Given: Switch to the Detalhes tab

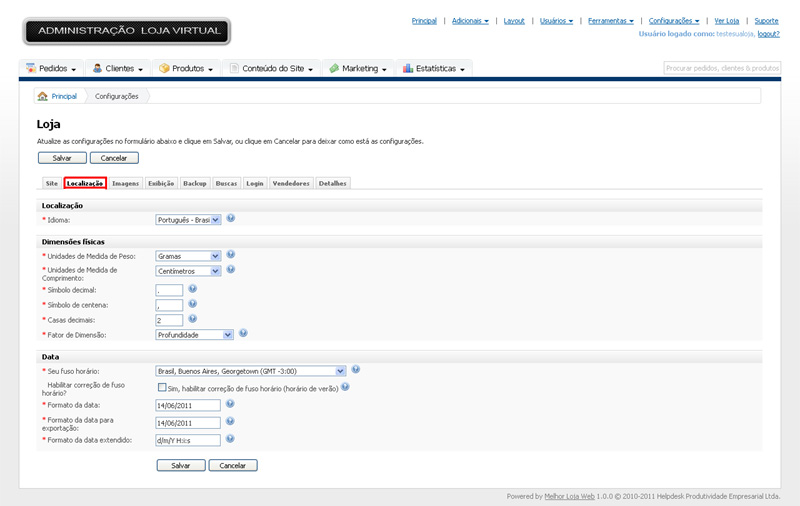Looking at the screenshot, I should pyautogui.click(x=333, y=183).
